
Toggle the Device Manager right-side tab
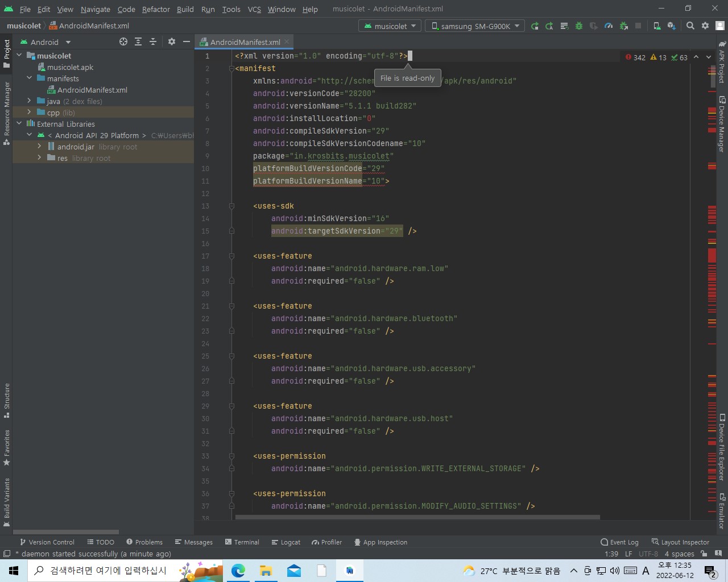722,124
